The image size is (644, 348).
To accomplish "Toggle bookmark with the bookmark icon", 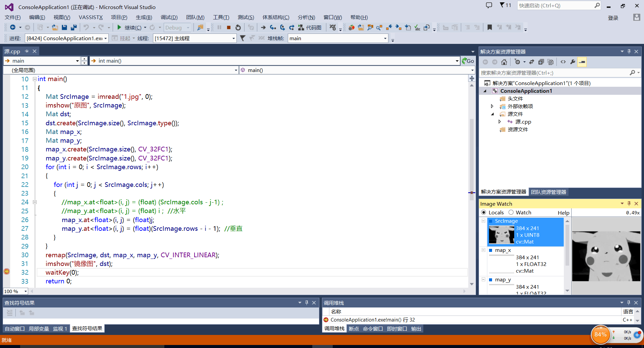I will pyautogui.click(x=490, y=27).
